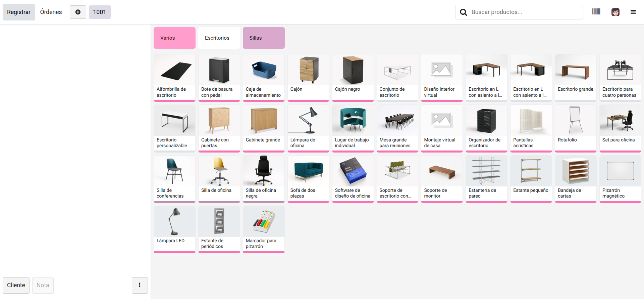
Task: Add Montaje virtual de casa
Action: click(442, 128)
